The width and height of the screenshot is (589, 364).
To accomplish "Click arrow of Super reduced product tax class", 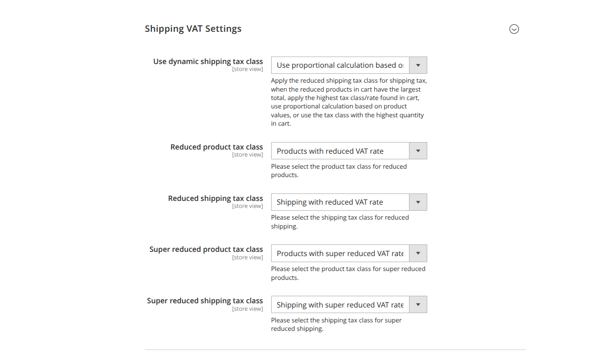I will [x=418, y=253].
